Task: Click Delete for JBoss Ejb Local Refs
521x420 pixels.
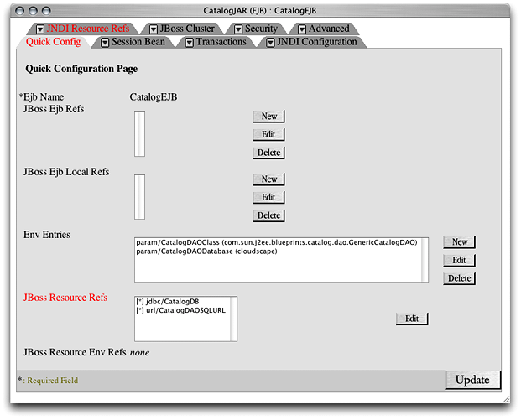Action: (x=268, y=215)
